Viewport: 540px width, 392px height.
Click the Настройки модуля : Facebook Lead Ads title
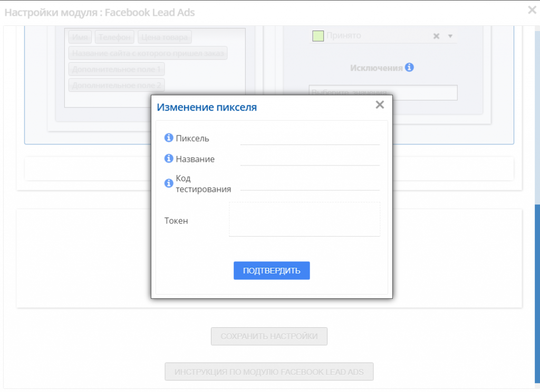[x=100, y=13]
